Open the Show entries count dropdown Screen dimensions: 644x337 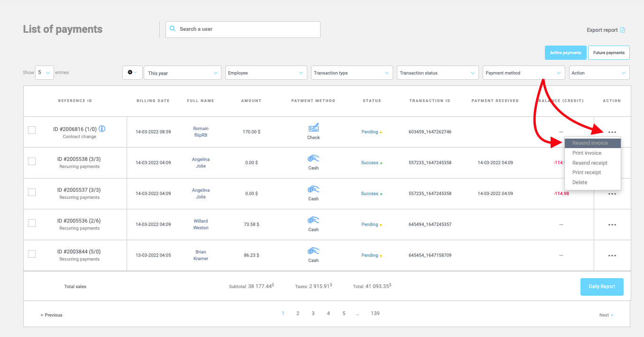(45, 73)
